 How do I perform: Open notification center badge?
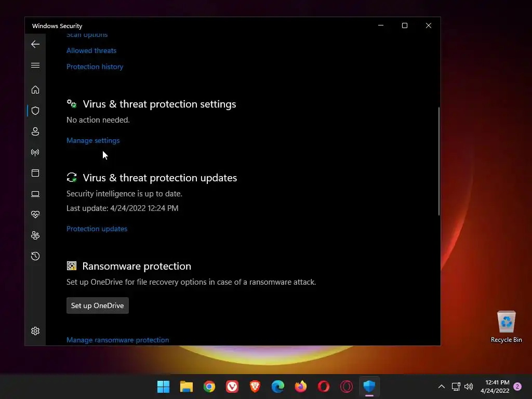517,387
